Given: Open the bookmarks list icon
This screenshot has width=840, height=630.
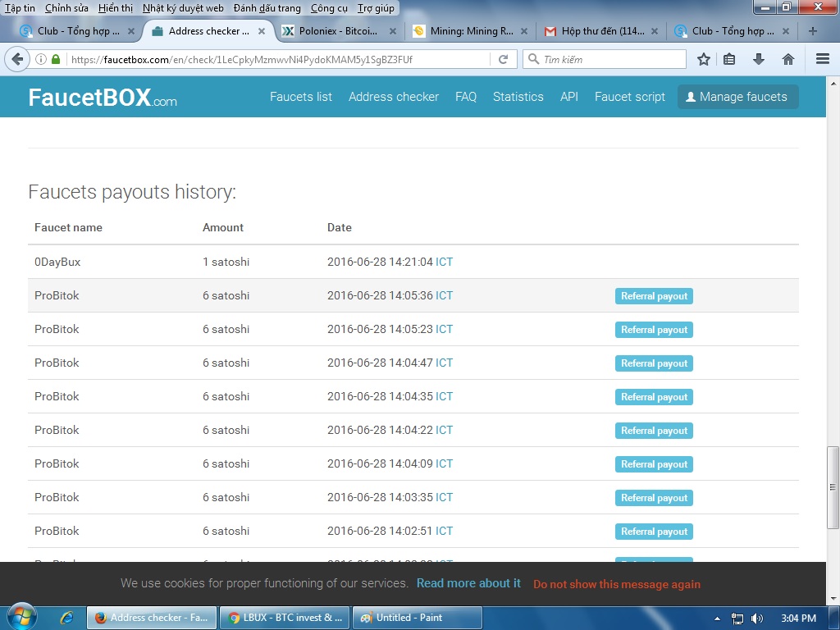Looking at the screenshot, I should [x=730, y=60].
